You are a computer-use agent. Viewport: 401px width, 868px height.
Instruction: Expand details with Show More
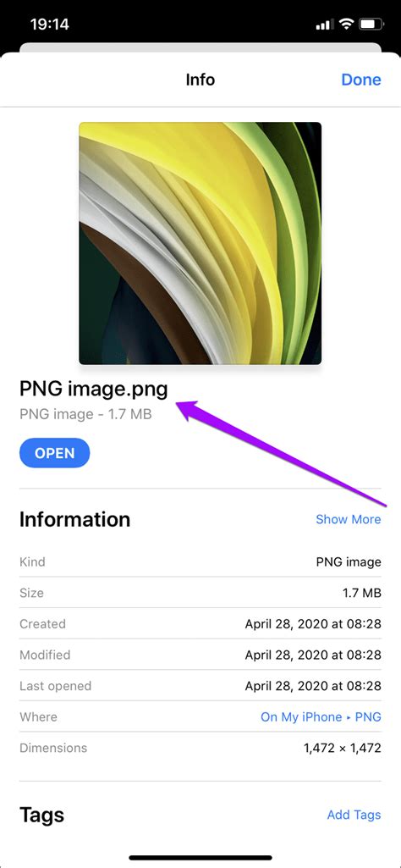coord(348,519)
